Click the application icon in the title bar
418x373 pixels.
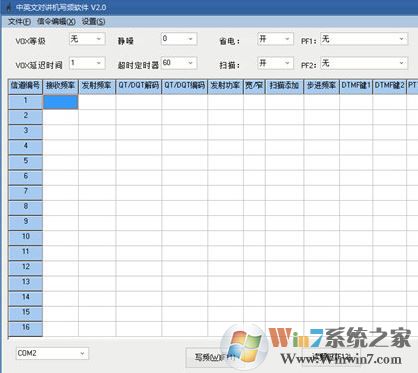point(9,7)
